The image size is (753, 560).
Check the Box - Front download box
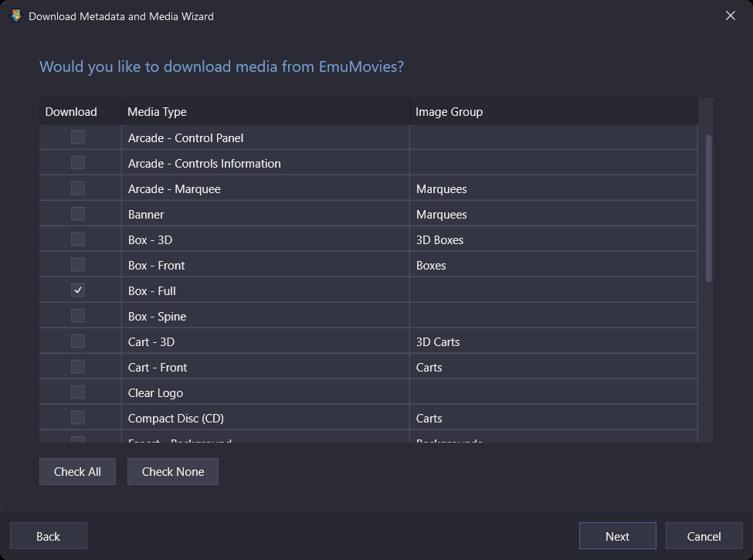coord(78,265)
